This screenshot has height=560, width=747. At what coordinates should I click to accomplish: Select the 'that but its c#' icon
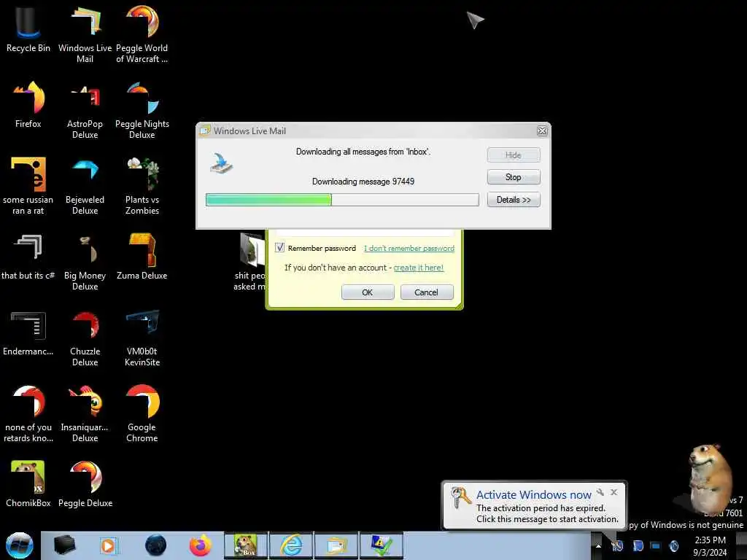click(x=28, y=256)
